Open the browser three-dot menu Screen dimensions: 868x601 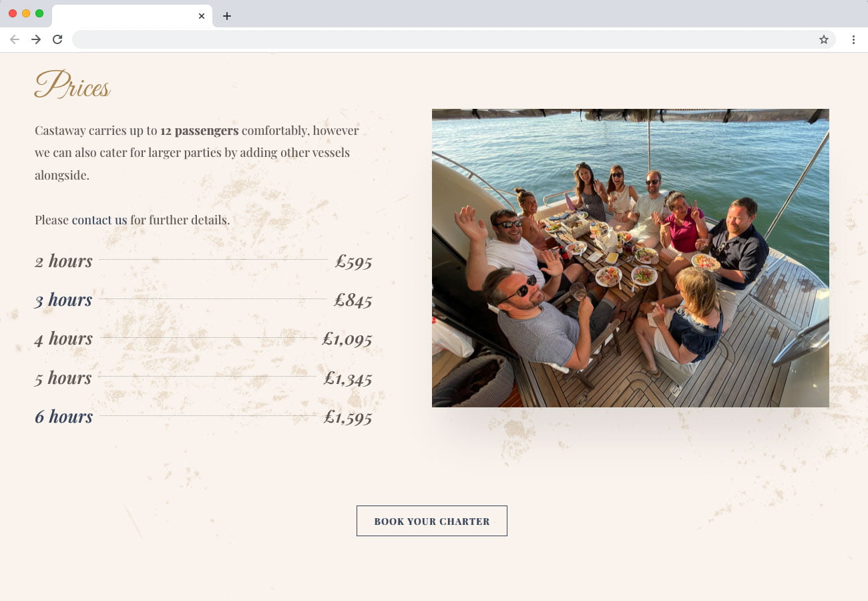(x=853, y=39)
